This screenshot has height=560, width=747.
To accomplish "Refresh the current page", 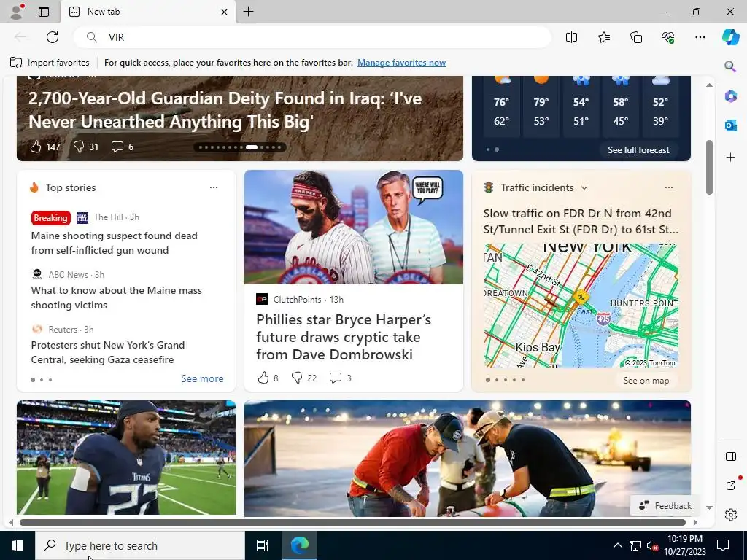I will (53, 37).
